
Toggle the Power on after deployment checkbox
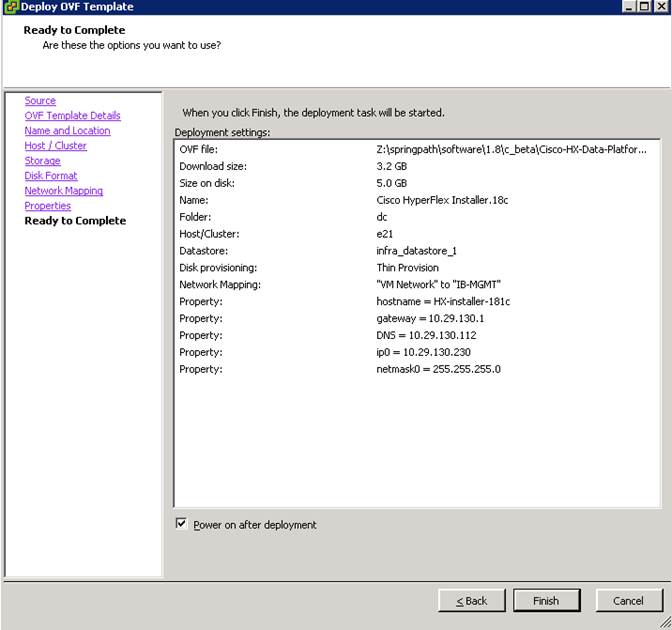pyautogui.click(x=181, y=524)
